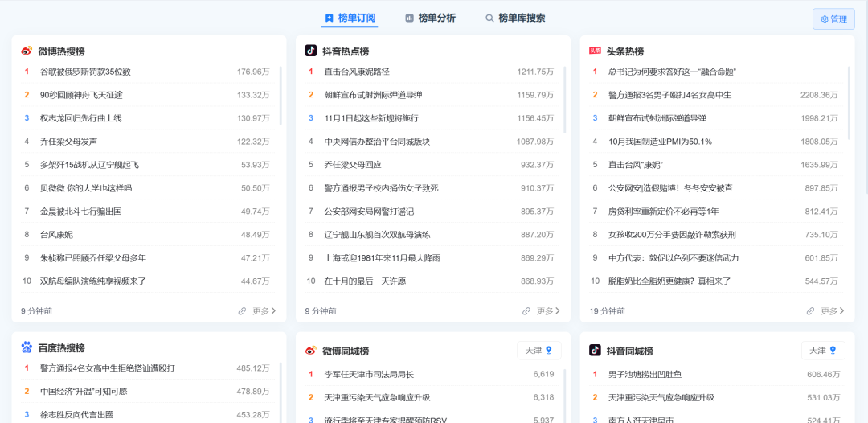Open topic 总书记为何要求答好这一"融合命题"
Viewport: 868px width, 423px height.
tap(672, 72)
